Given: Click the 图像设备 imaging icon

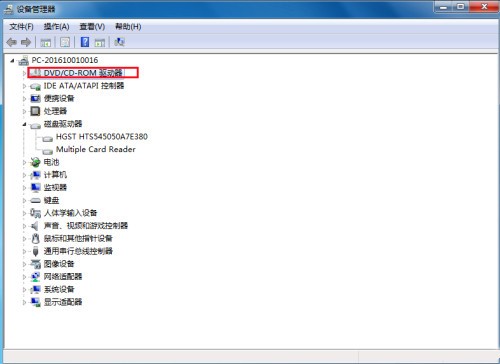Looking at the screenshot, I should tap(35, 264).
